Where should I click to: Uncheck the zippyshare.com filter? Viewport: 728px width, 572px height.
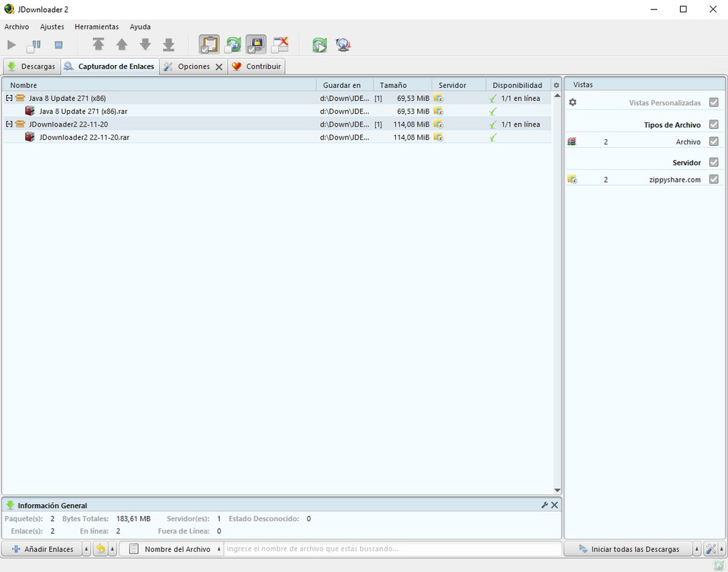pos(714,179)
